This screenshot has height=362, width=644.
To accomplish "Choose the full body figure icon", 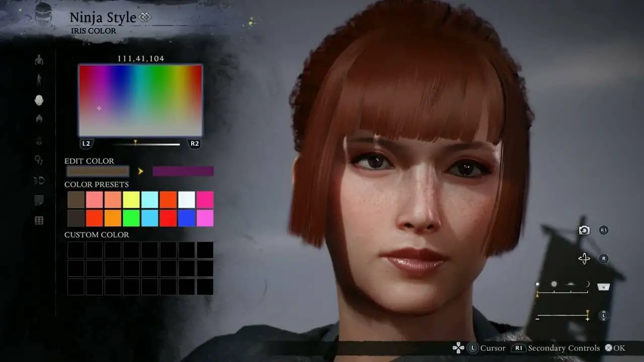I will (39, 80).
